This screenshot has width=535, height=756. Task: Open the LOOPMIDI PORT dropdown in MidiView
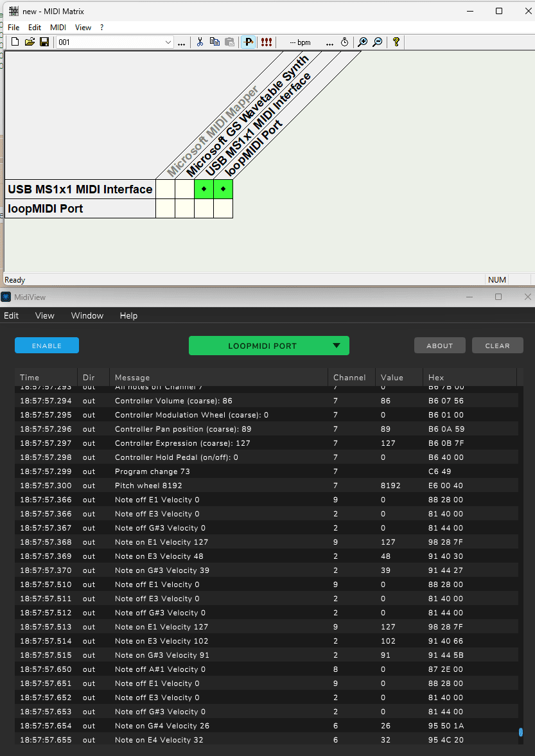[x=269, y=346]
